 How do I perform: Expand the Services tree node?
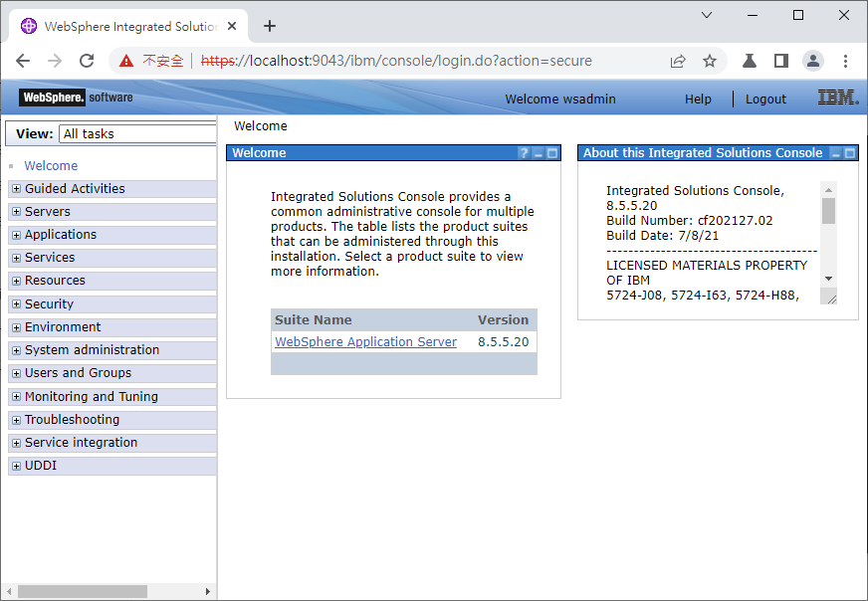tap(17, 258)
